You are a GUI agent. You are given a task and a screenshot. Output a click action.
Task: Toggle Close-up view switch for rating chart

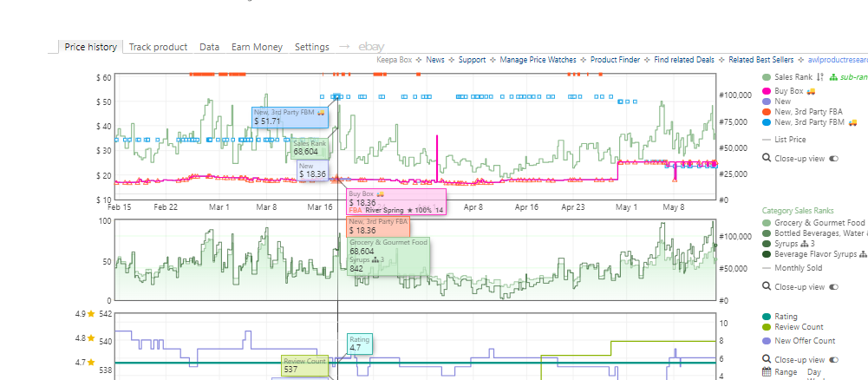[x=833, y=359]
